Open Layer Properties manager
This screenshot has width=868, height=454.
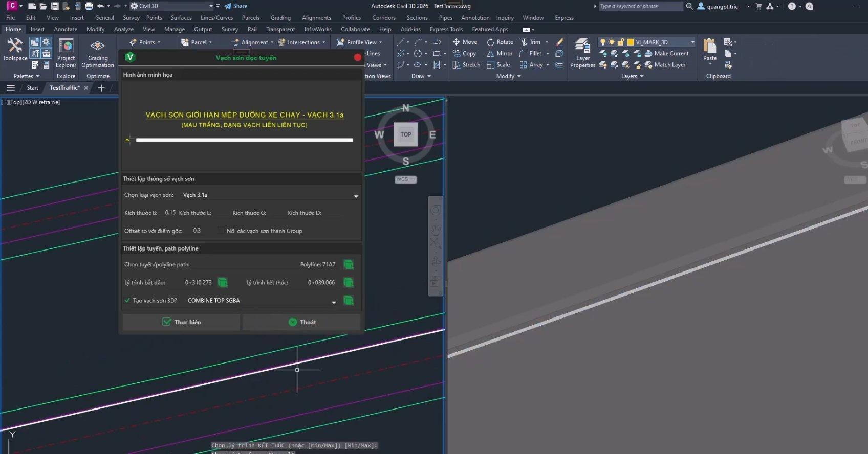(582, 53)
